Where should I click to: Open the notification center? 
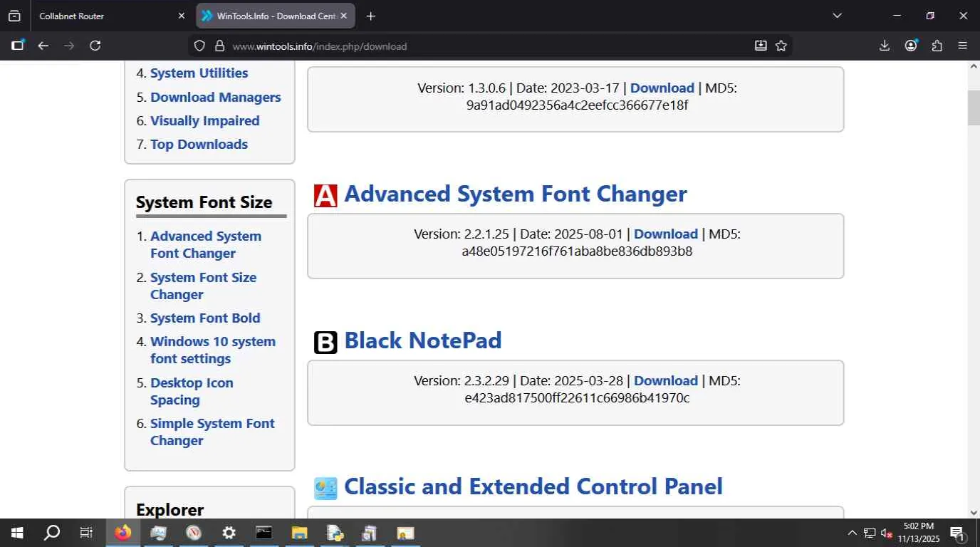coord(958,533)
